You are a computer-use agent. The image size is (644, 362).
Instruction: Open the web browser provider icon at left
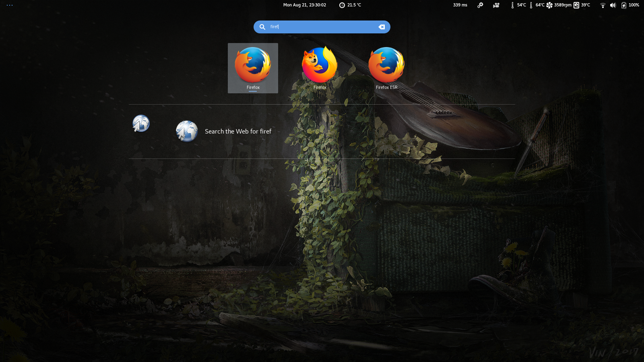(x=141, y=123)
